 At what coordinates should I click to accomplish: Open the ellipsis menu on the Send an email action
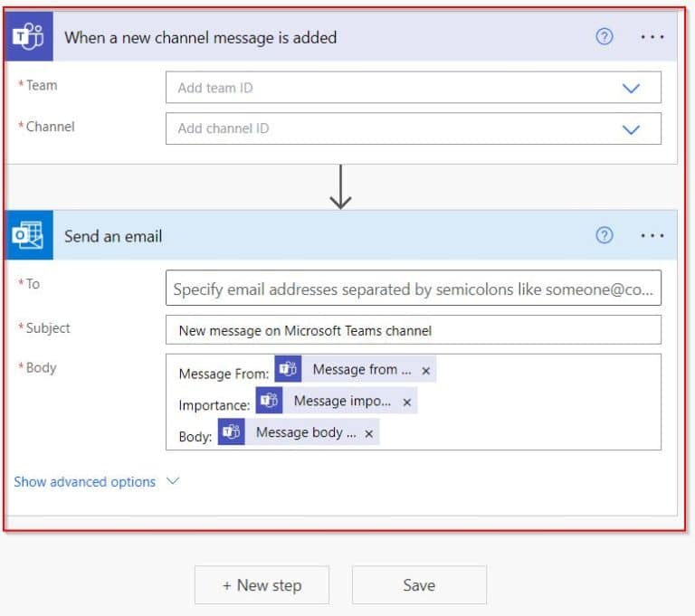[652, 236]
